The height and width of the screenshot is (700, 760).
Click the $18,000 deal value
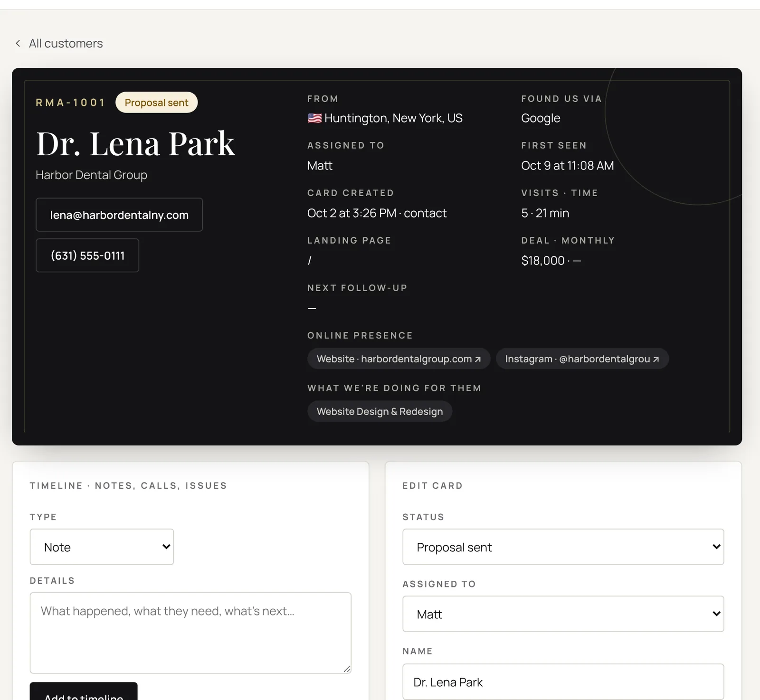point(543,261)
